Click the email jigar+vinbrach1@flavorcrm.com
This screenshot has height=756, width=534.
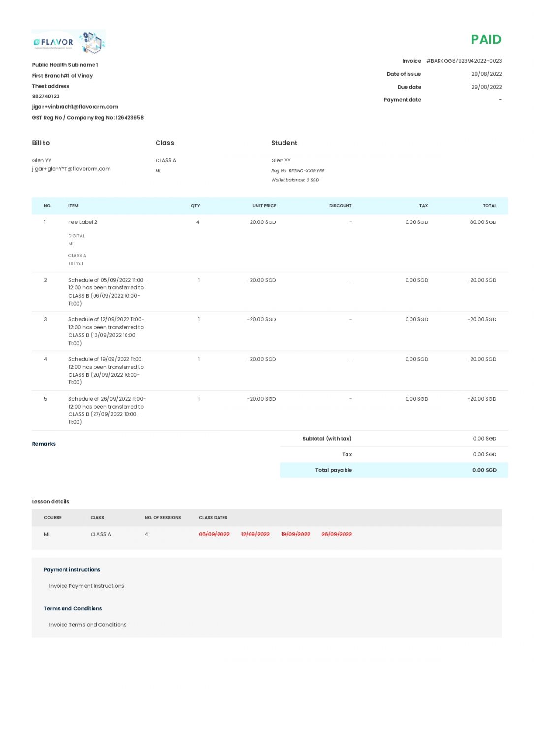(x=75, y=107)
